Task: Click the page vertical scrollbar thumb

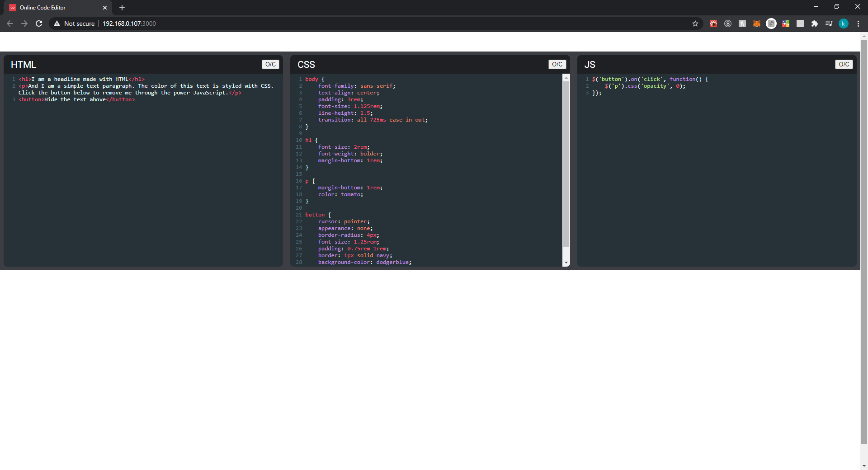Action: (x=864, y=242)
